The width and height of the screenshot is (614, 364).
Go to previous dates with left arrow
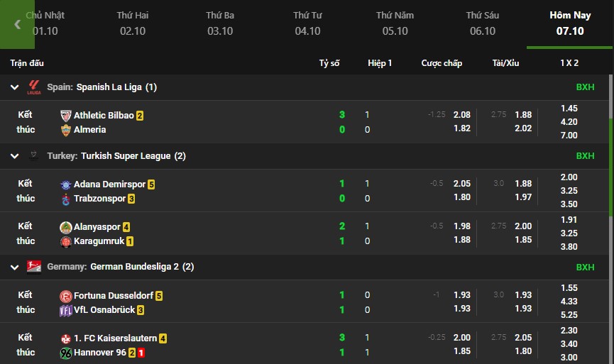pyautogui.click(x=17, y=24)
